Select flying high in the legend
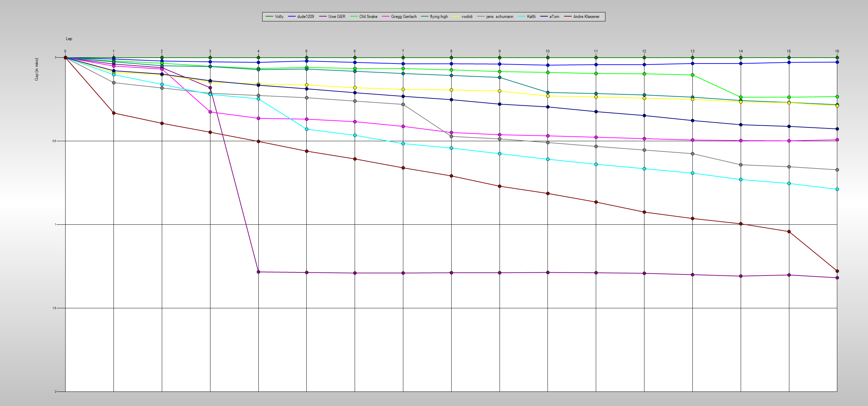Screen dimensions: 868x406 click(x=439, y=17)
